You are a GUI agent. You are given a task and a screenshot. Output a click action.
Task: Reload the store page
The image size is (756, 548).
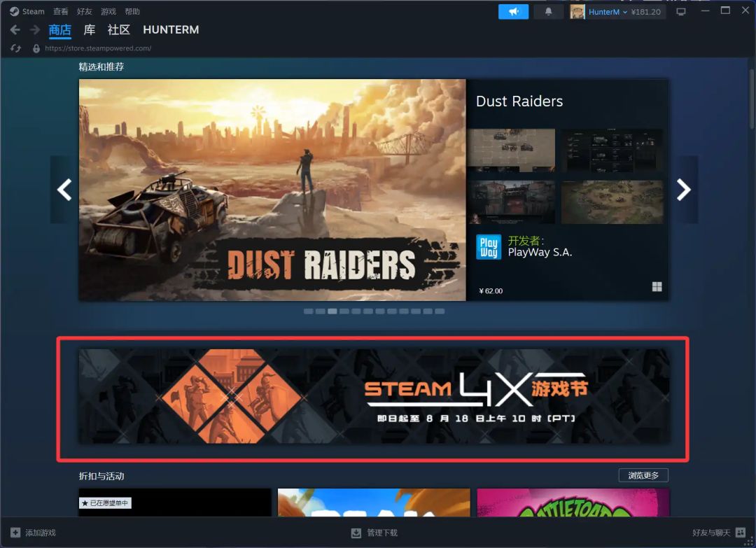click(15, 48)
